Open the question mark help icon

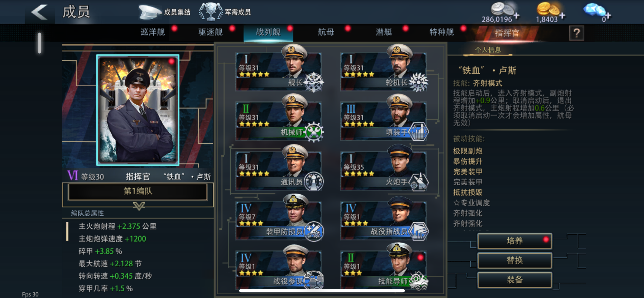[577, 33]
